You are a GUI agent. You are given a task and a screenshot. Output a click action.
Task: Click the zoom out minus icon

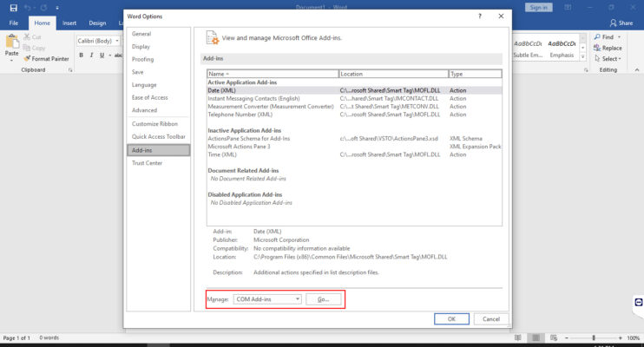[567, 338]
